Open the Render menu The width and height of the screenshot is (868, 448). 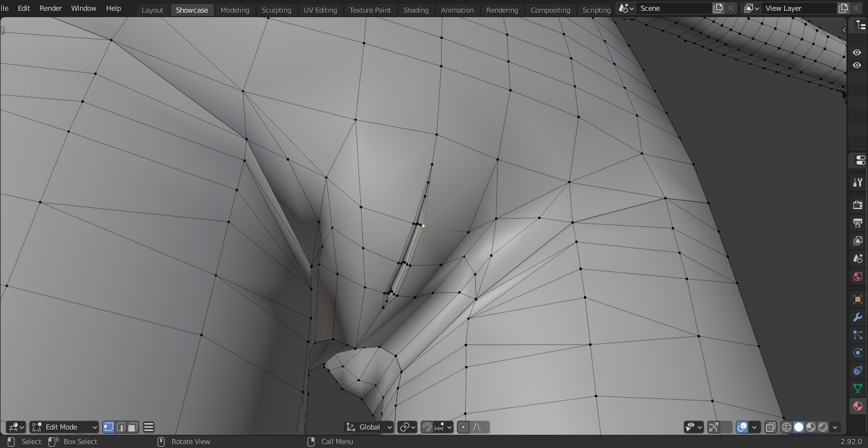pyautogui.click(x=51, y=8)
